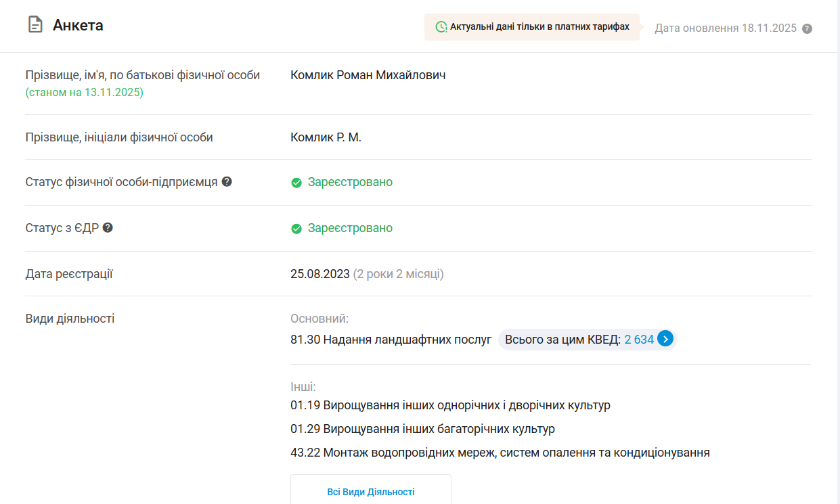Image resolution: width=840 pixels, height=504 pixels.
Task: Click the green checkmark in the ЄДР status row
Action: (296, 229)
